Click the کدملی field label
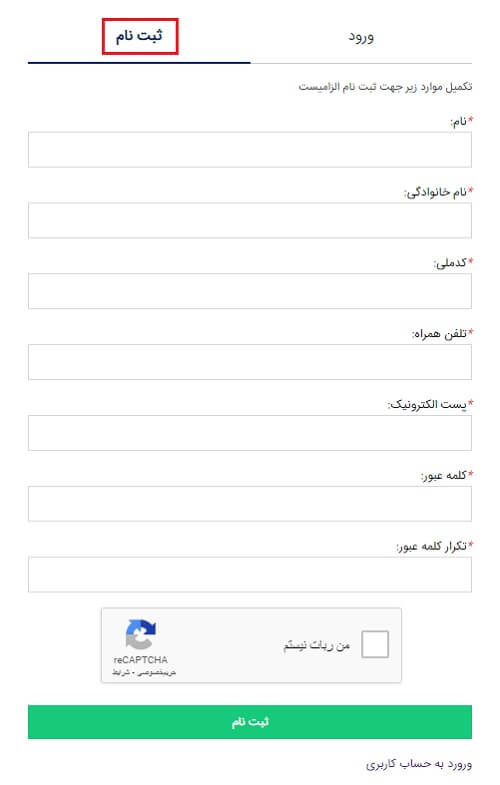This screenshot has width=500, height=785. [x=450, y=263]
